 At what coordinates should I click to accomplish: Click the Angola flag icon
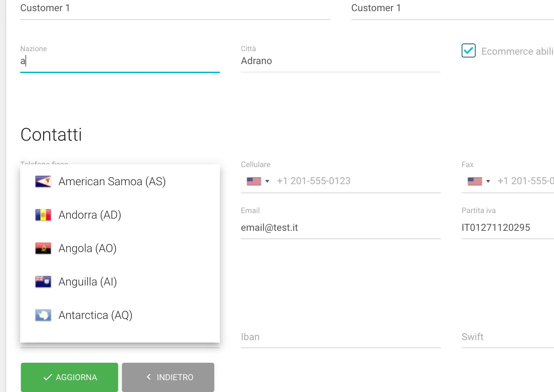pyautogui.click(x=43, y=248)
